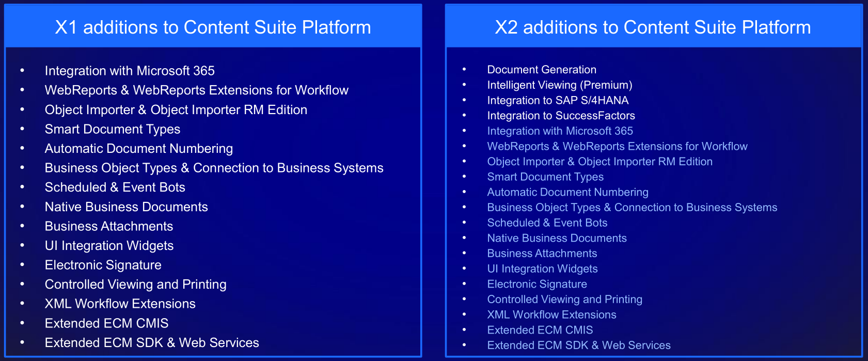Click 'Native Business Documents' in X1 list
This screenshot has height=361, width=868.
(x=127, y=207)
